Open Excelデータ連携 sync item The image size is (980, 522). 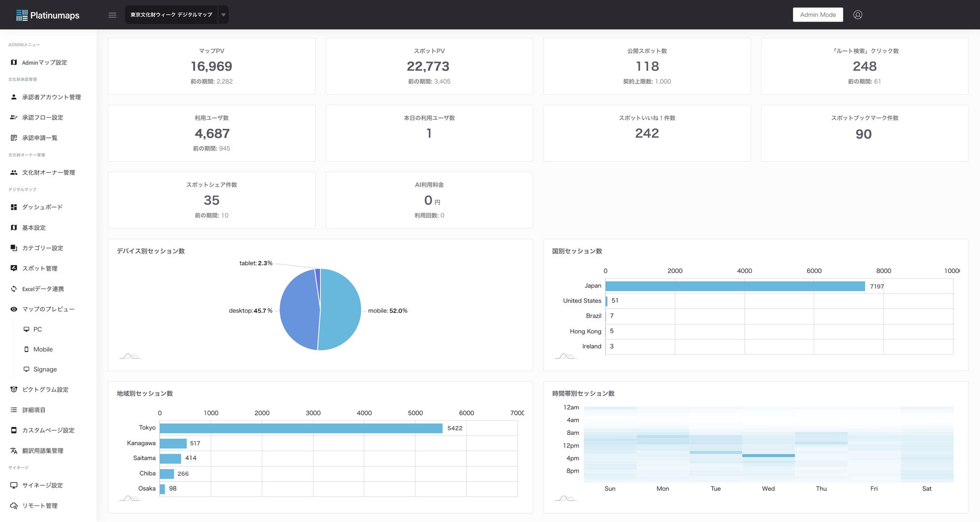(43, 289)
